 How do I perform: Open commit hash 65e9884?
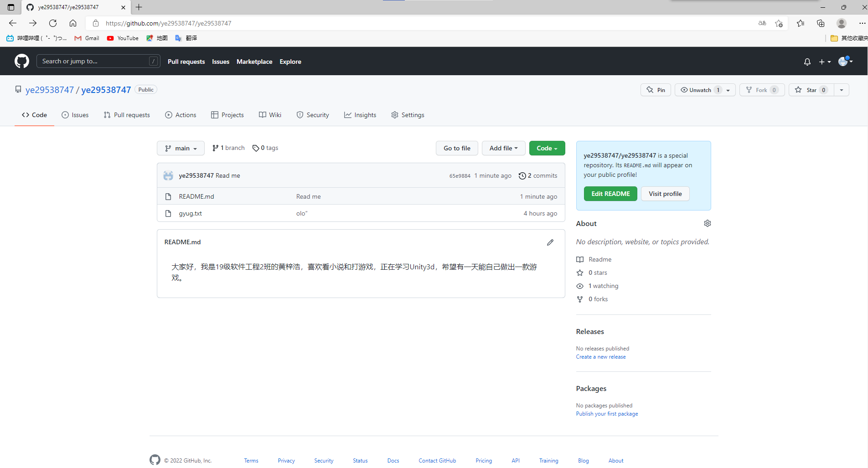click(460, 176)
